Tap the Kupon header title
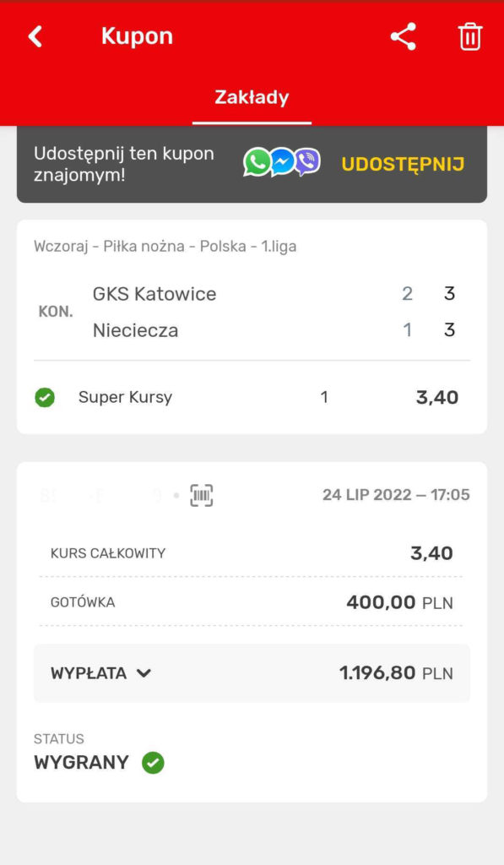The image size is (504, 865). coord(138,36)
